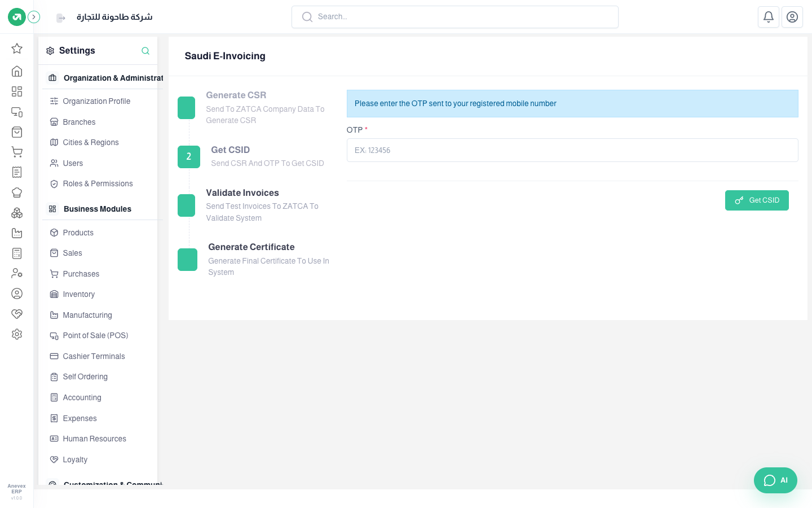This screenshot has height=508, width=812.
Task: Open Organization Profile settings
Action: [x=98, y=101]
